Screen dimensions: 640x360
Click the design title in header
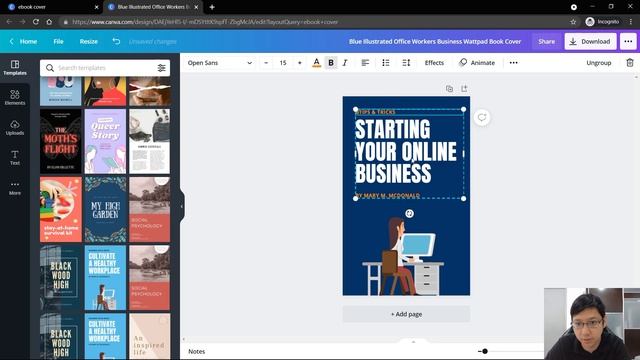point(435,41)
